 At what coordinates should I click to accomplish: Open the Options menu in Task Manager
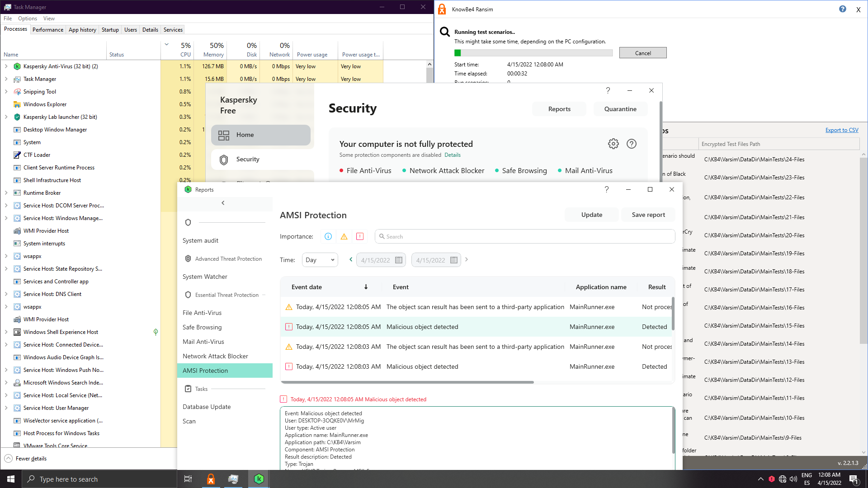tap(27, 19)
